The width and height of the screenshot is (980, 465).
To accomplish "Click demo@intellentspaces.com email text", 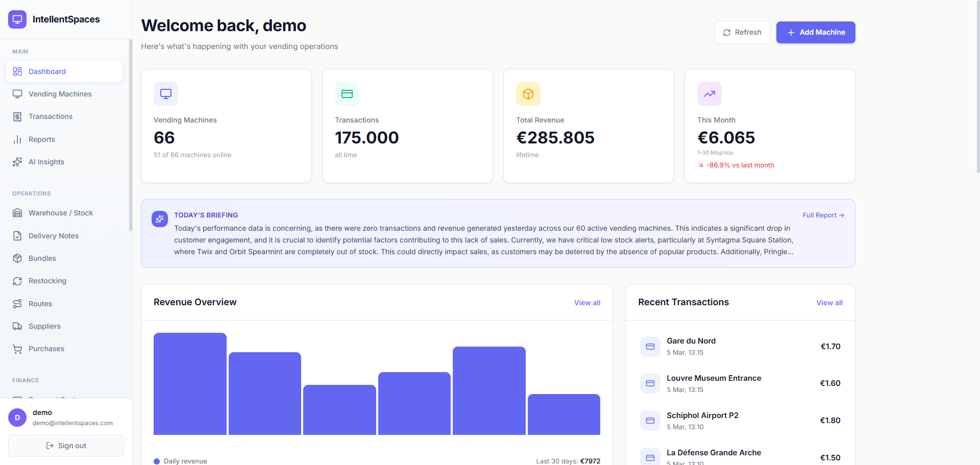I will [x=72, y=423].
